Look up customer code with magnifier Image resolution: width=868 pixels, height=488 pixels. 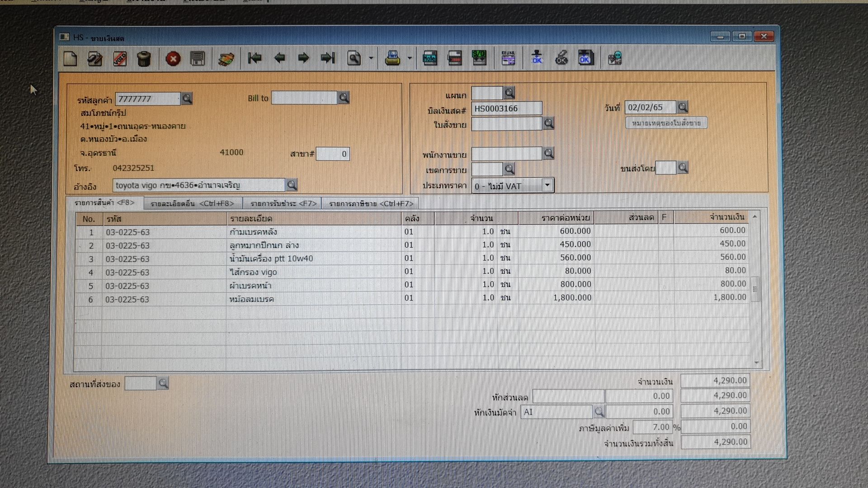point(187,99)
